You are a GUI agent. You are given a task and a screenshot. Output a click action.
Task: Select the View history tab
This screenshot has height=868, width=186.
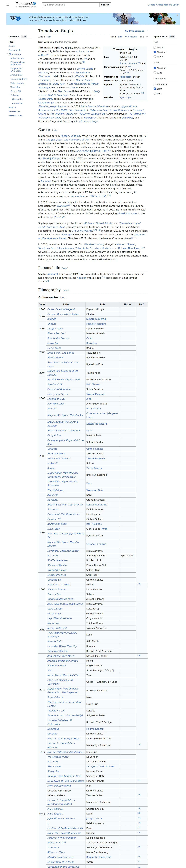131,37
